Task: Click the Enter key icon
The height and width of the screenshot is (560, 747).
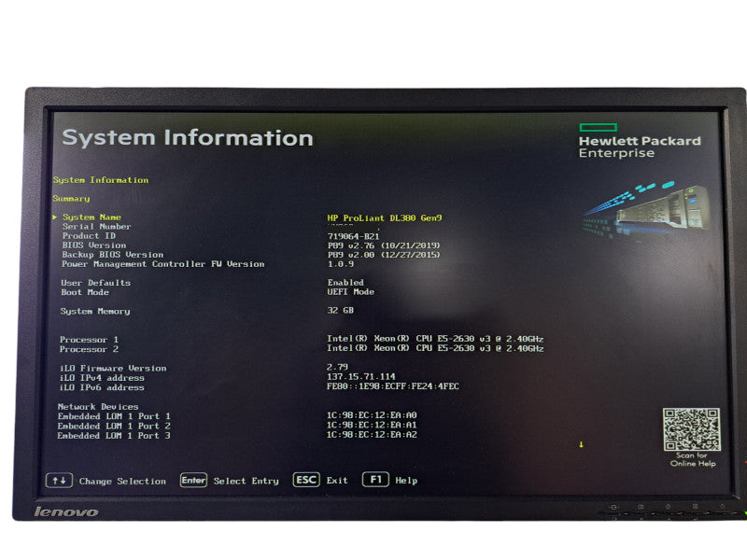Action: [x=193, y=480]
